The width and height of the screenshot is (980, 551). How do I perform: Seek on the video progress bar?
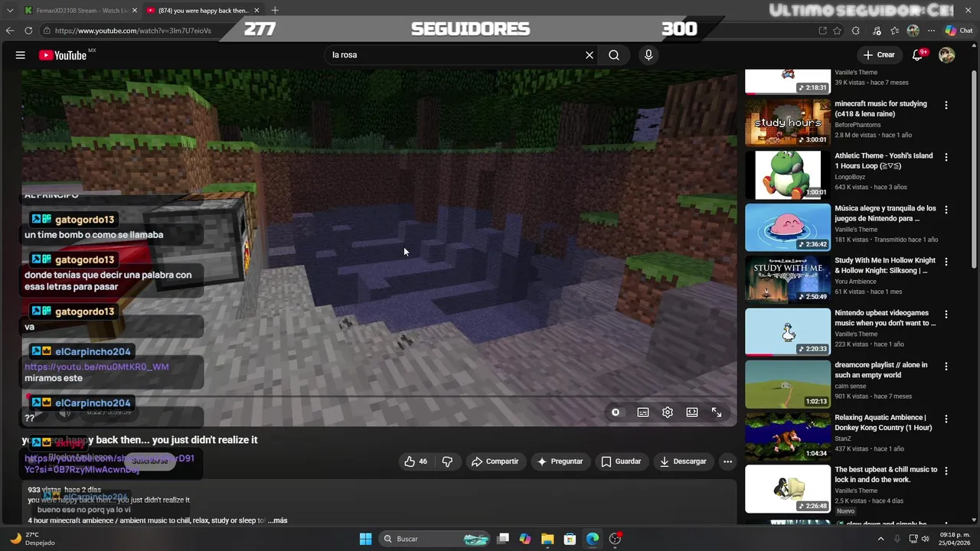pos(379,396)
